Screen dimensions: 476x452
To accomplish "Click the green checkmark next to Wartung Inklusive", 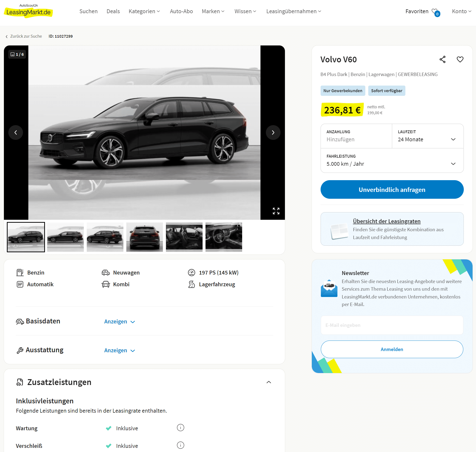I will pyautogui.click(x=109, y=428).
